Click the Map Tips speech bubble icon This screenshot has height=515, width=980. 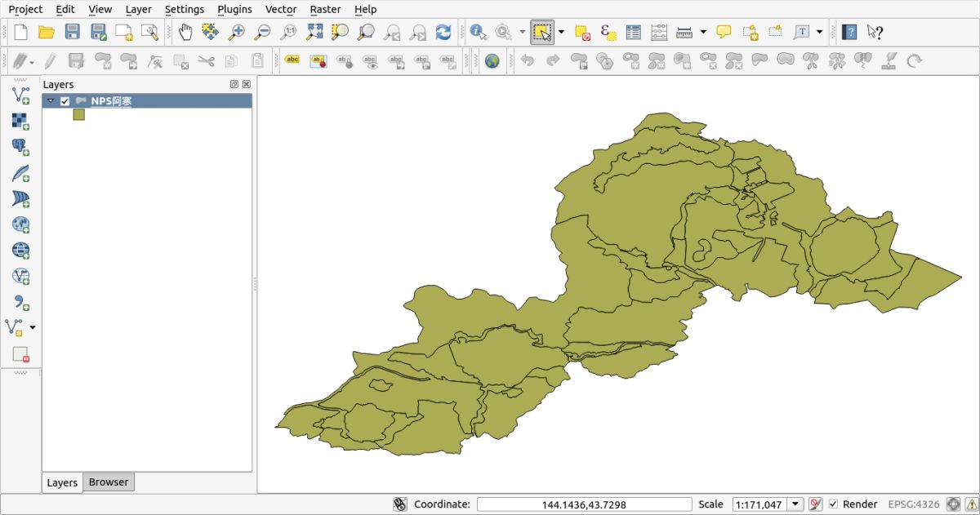[724, 32]
